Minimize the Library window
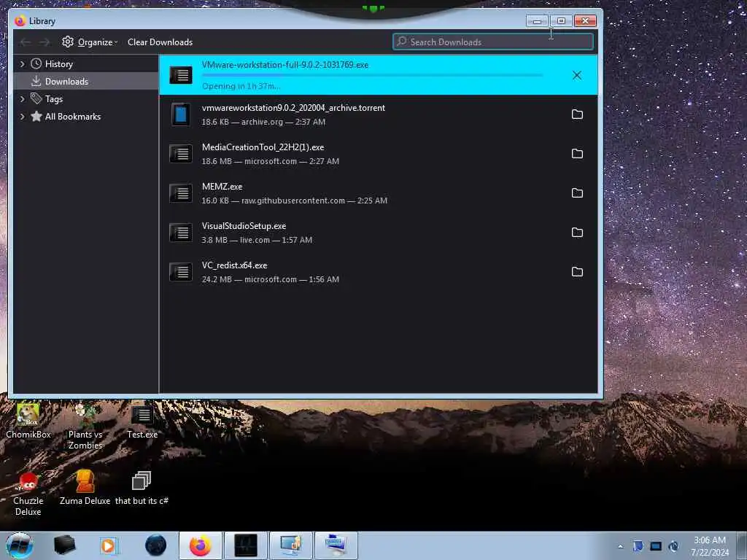 tap(538, 21)
